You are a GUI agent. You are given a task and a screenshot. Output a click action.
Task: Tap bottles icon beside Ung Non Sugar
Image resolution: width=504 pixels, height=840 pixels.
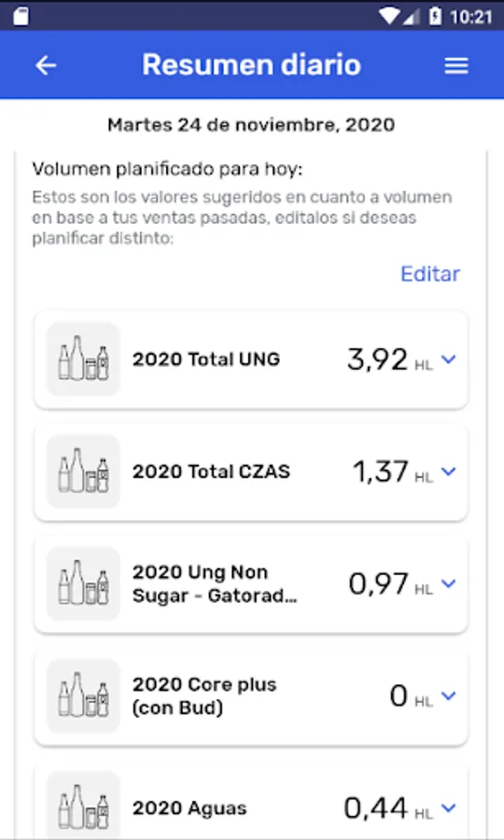[x=83, y=583]
